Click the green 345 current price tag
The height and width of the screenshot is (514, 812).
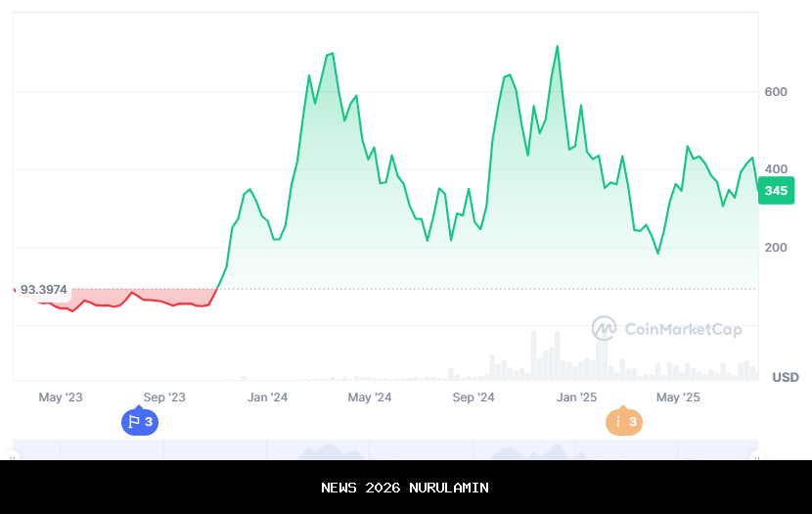[776, 190]
